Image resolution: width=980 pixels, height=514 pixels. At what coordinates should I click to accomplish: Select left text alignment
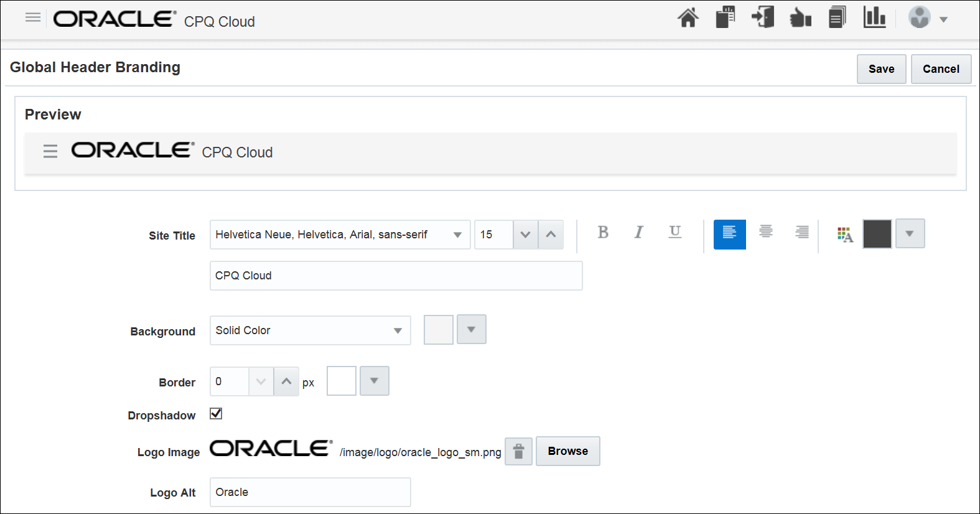point(730,234)
